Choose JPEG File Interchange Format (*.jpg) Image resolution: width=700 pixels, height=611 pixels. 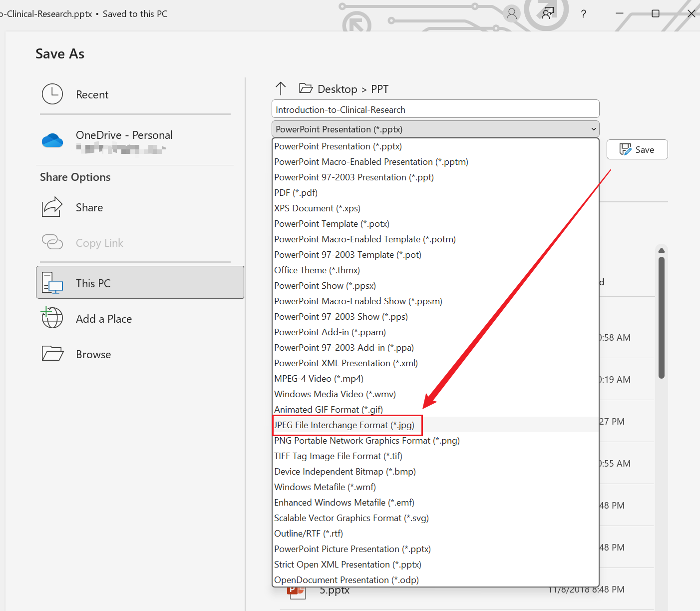345,425
